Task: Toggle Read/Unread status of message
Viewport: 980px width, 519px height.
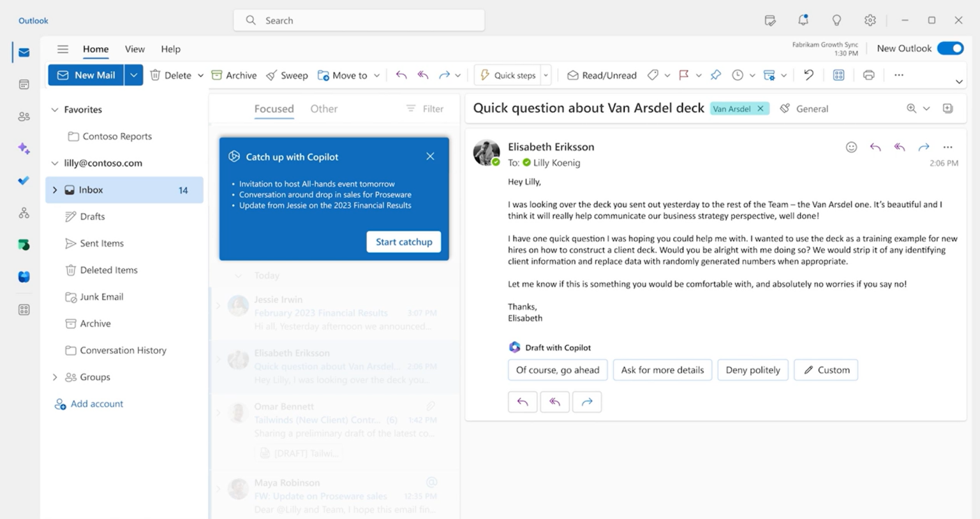Action: coord(602,75)
